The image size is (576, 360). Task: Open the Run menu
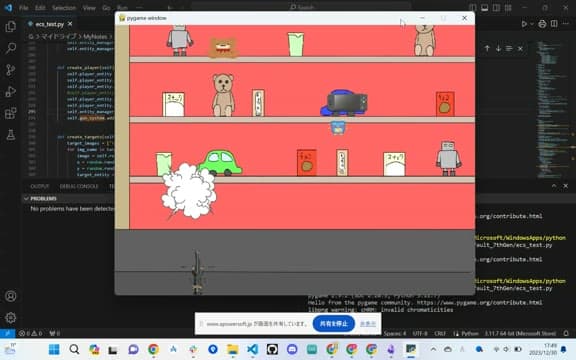click(x=122, y=8)
